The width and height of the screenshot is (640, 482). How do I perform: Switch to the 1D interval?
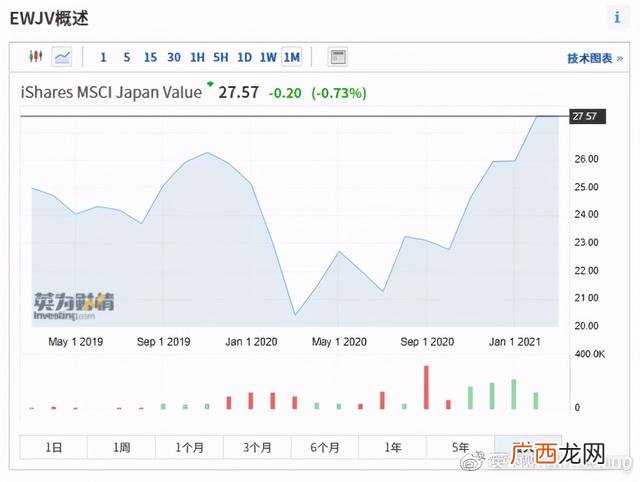pyautogui.click(x=244, y=57)
